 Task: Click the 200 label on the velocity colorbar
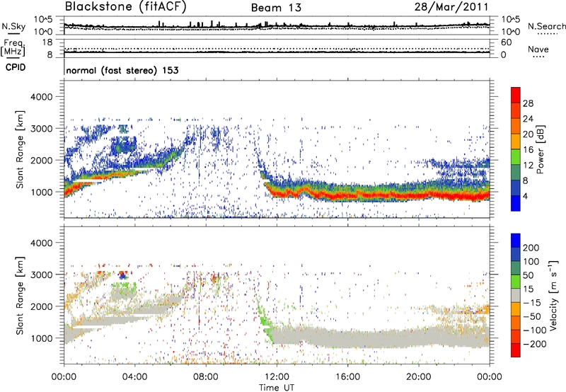coord(531,248)
